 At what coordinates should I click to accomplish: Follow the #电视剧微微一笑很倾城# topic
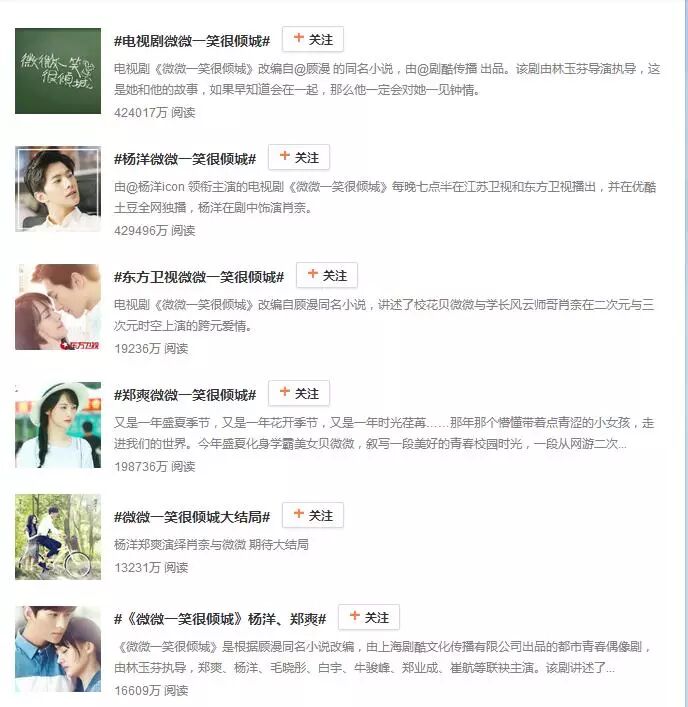click(x=312, y=39)
